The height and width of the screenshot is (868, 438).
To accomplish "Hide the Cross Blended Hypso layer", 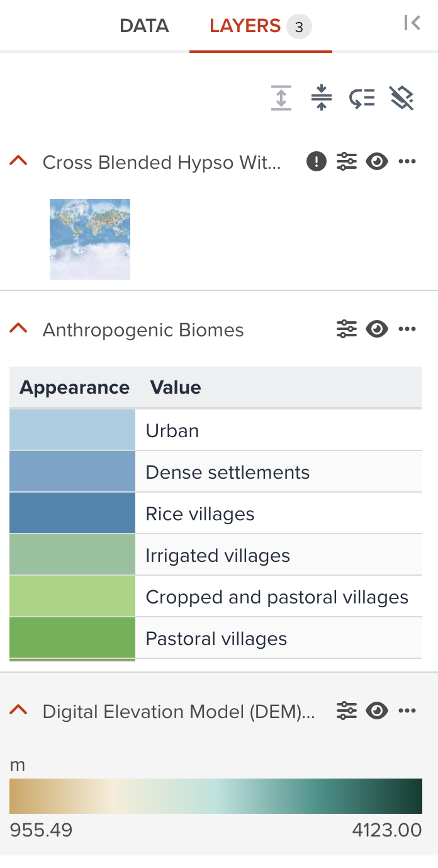I will pos(376,161).
